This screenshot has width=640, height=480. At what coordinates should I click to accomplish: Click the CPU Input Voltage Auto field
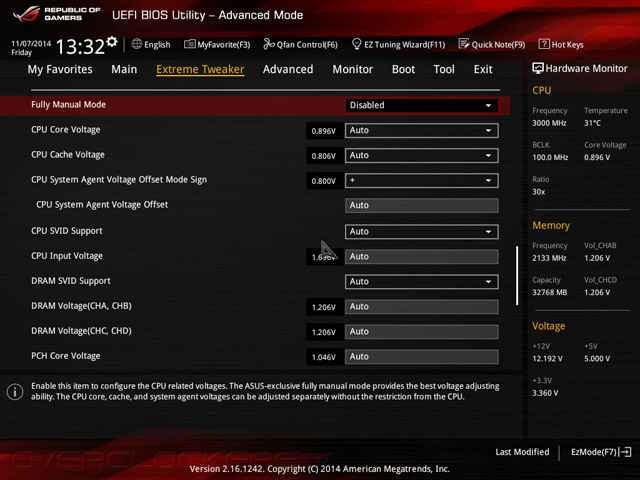coord(422,257)
